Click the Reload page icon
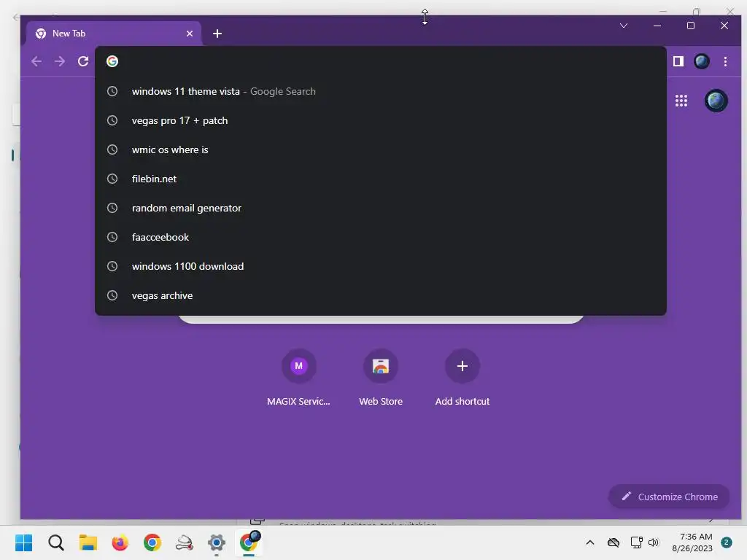The width and height of the screenshot is (747, 560). [x=83, y=61]
